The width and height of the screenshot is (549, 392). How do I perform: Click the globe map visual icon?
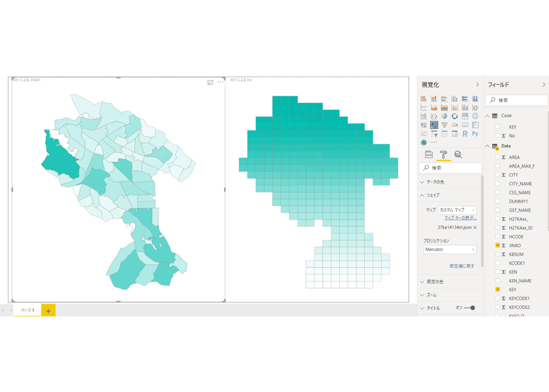[x=475, y=116]
